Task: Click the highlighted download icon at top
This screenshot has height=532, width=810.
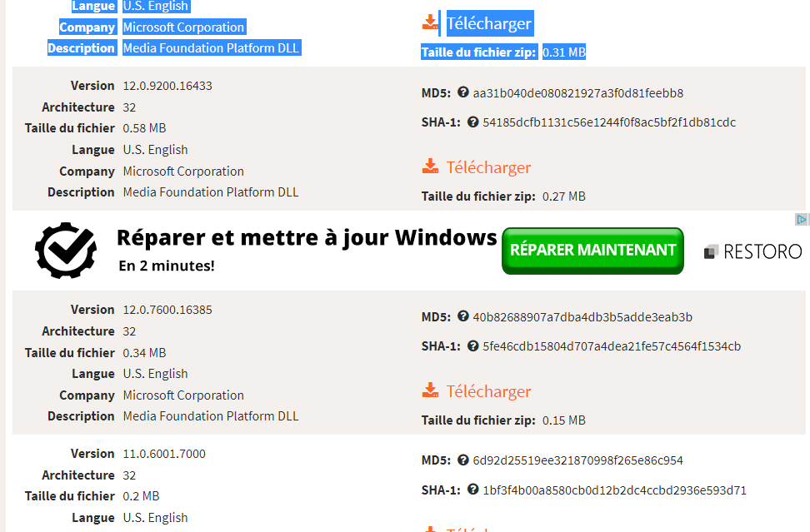Action: coord(430,22)
